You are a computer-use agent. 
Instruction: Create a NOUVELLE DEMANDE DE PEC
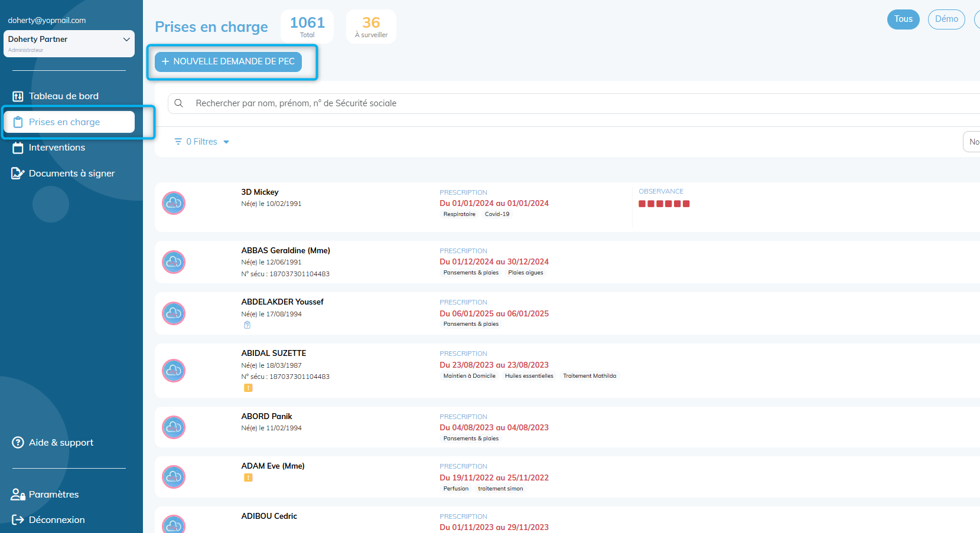click(228, 61)
